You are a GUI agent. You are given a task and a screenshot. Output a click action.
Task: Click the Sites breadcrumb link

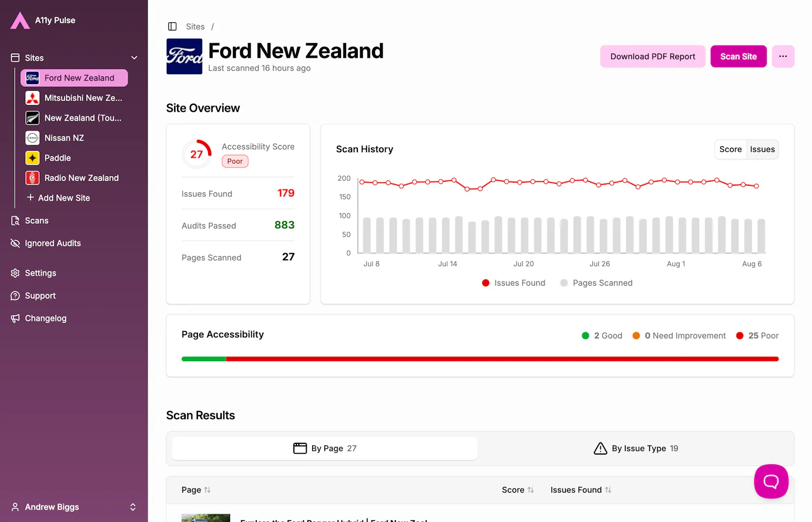pyautogui.click(x=195, y=27)
